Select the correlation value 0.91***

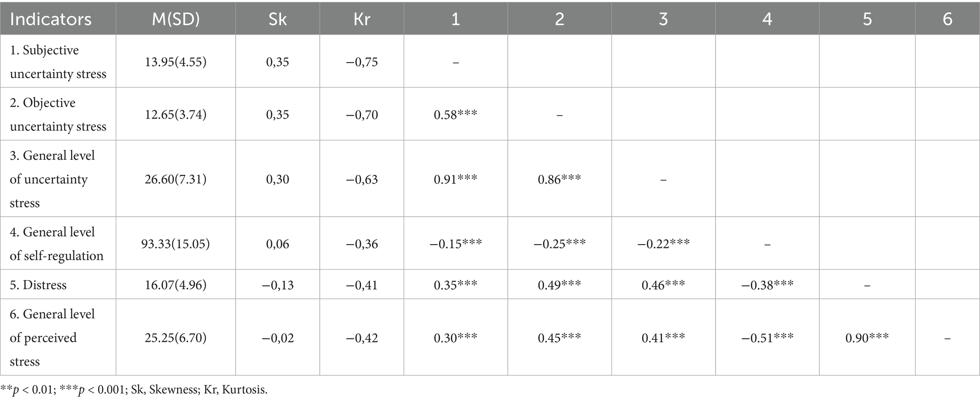coord(455,179)
